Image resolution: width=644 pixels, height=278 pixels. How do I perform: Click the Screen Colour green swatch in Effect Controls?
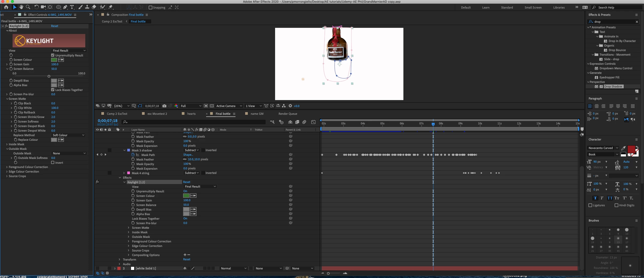54,60
